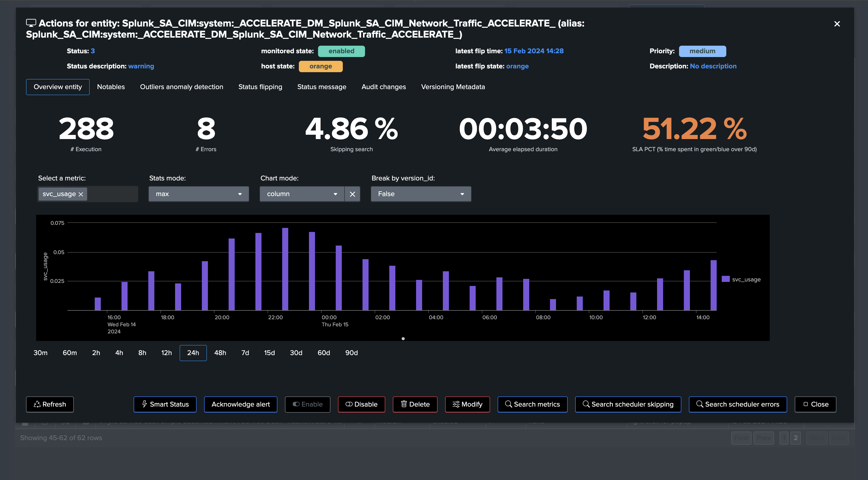Select the 60d time range

click(324, 353)
